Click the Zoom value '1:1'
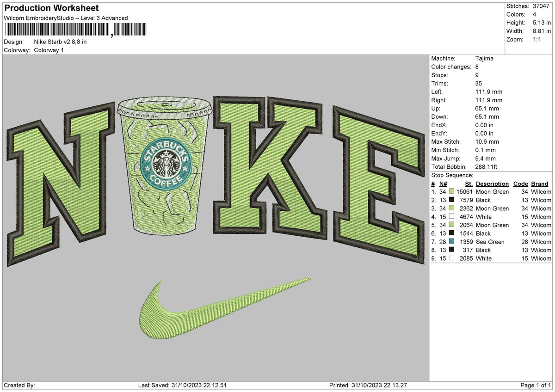This screenshot has height=392, width=555. click(537, 39)
